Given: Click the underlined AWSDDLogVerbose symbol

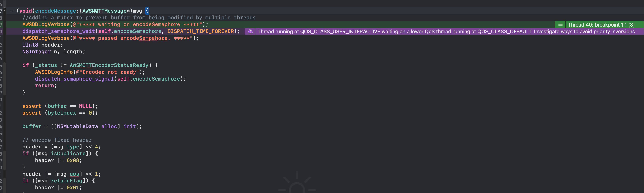Looking at the screenshot, I should [x=46, y=24].
